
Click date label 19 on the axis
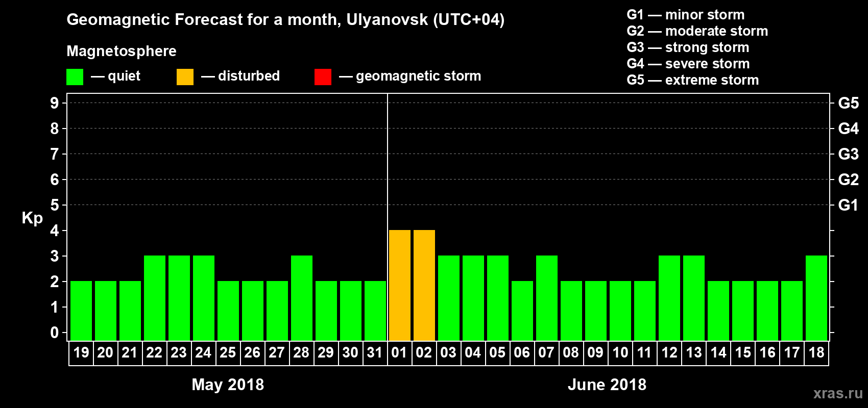81,352
